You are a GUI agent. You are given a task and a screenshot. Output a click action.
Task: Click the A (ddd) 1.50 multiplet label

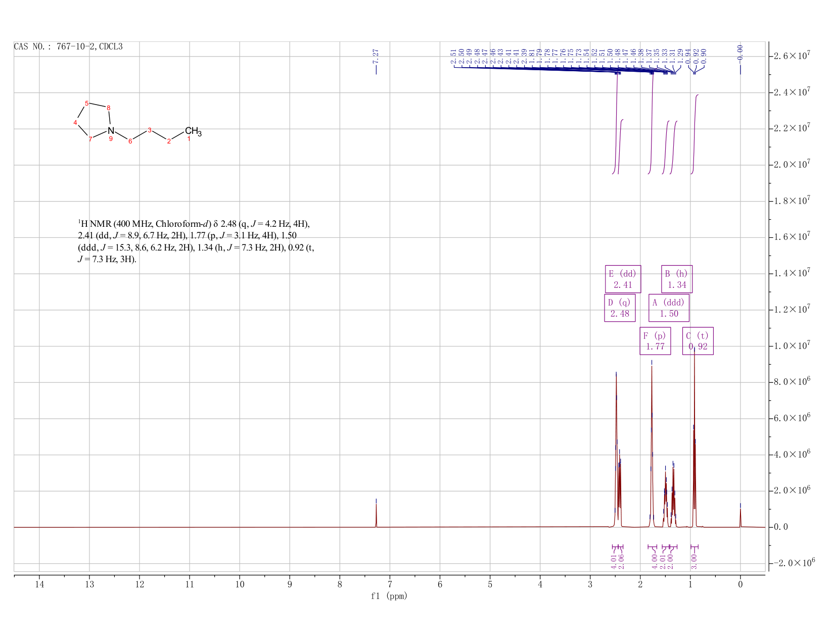click(x=669, y=308)
